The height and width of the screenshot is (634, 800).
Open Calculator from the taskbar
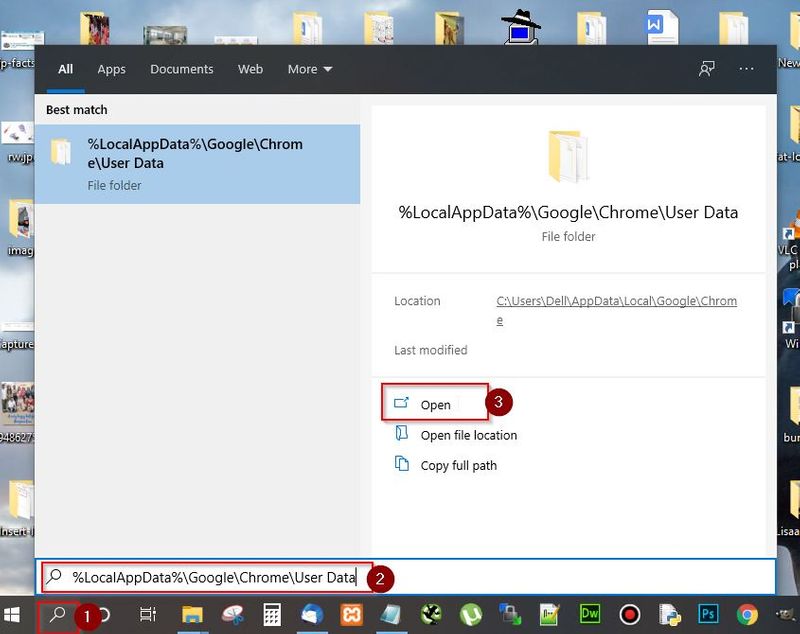click(x=272, y=615)
